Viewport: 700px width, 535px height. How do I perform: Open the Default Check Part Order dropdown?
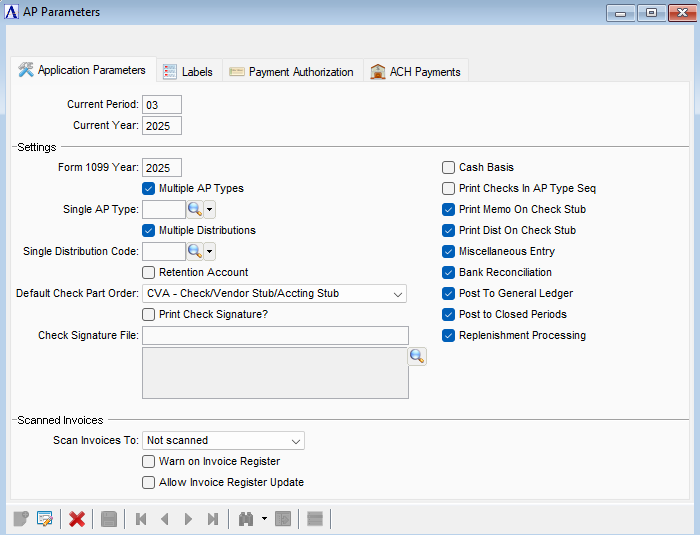click(x=397, y=294)
